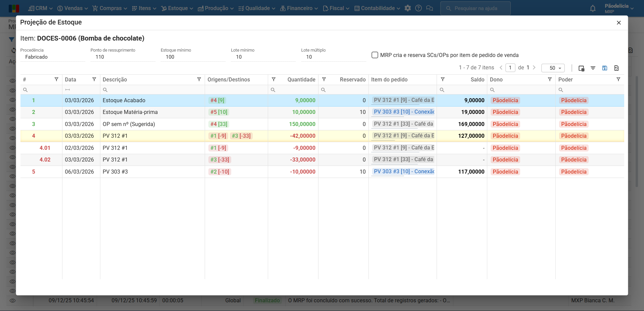Viewport: 644px width, 311px height.
Task: Click the Pãodelícia Dono tag in row 1
Action: coord(505,100)
